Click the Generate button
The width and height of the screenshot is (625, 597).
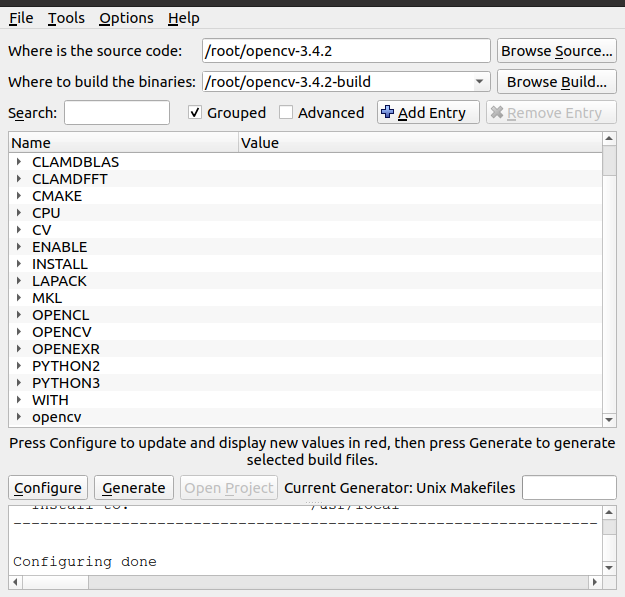point(134,487)
